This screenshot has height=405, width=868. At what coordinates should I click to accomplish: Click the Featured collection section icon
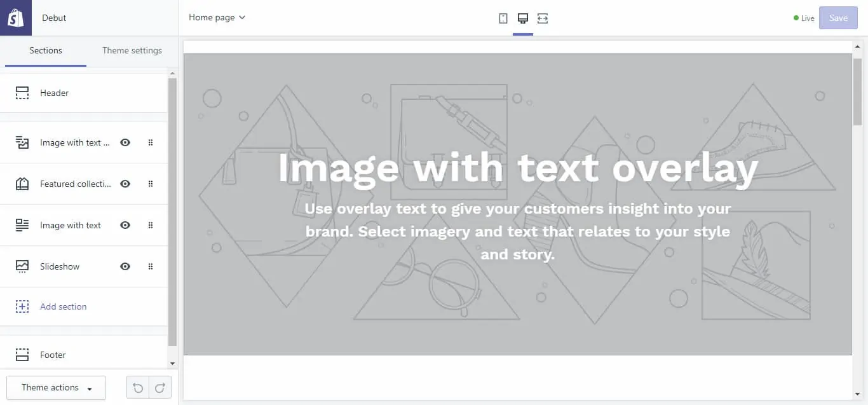[x=22, y=184]
